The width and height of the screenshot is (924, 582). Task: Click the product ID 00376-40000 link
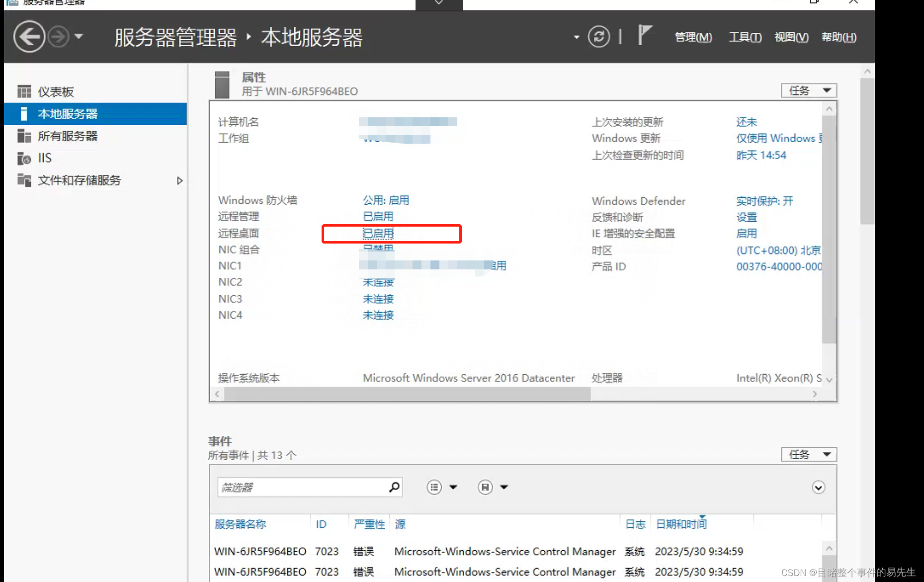click(779, 267)
